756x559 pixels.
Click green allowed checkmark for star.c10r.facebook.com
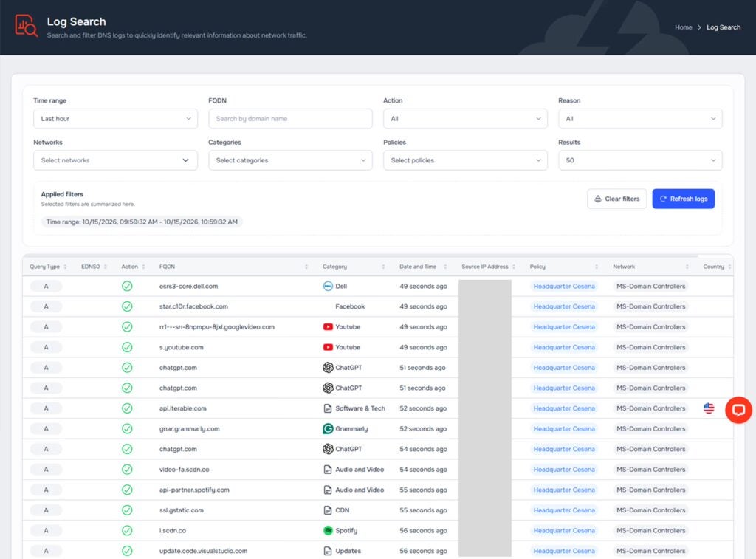click(x=127, y=306)
